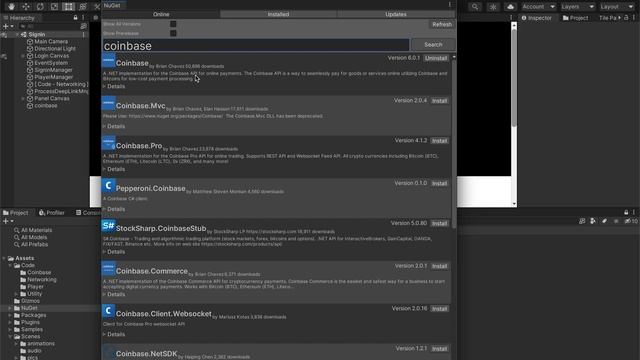Open the Layout dropdown
The image size is (640, 360).
[616, 7]
